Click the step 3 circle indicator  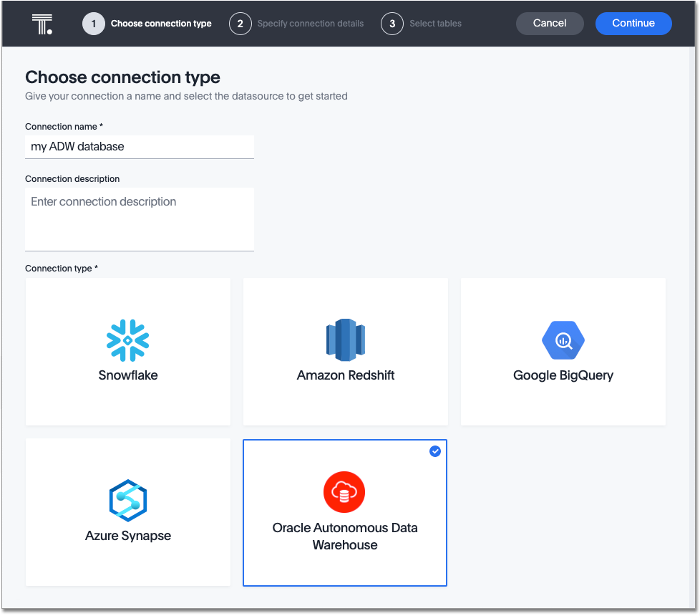pyautogui.click(x=392, y=24)
